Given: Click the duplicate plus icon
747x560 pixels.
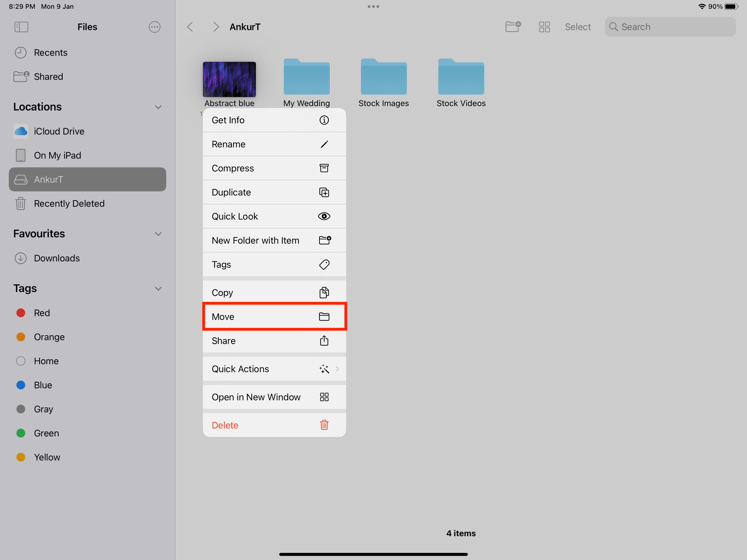Looking at the screenshot, I should (324, 192).
